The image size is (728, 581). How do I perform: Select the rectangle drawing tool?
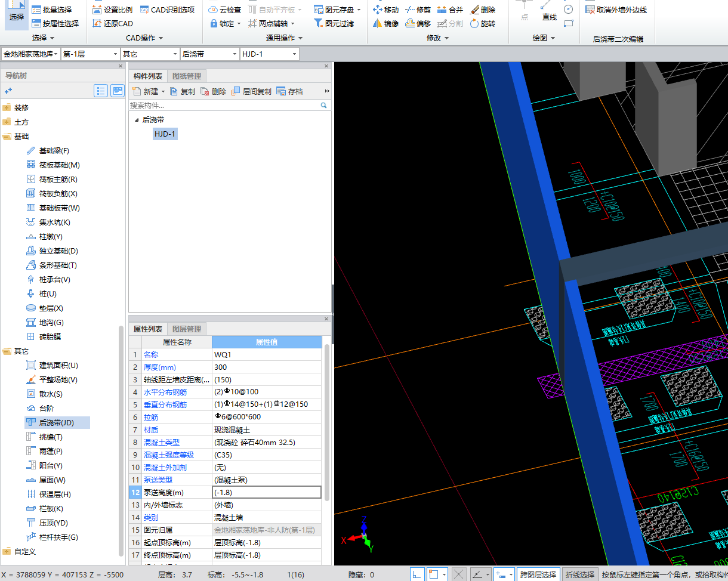click(568, 24)
